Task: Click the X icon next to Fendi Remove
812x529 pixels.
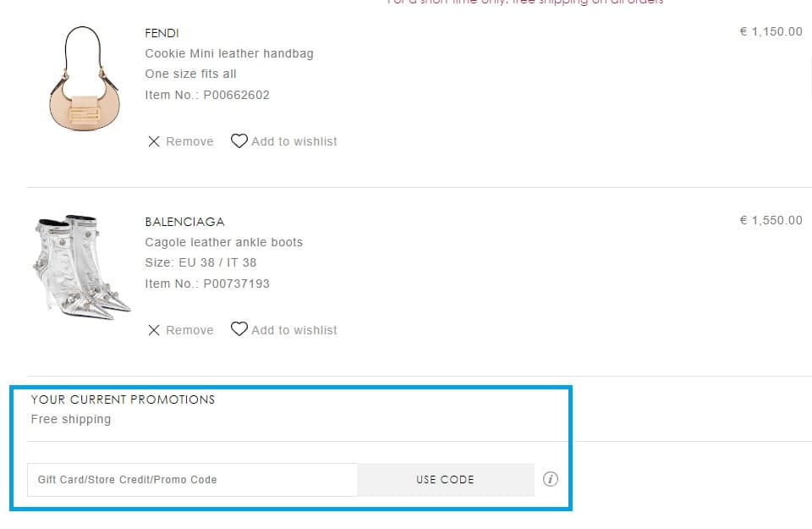Action: coord(154,141)
